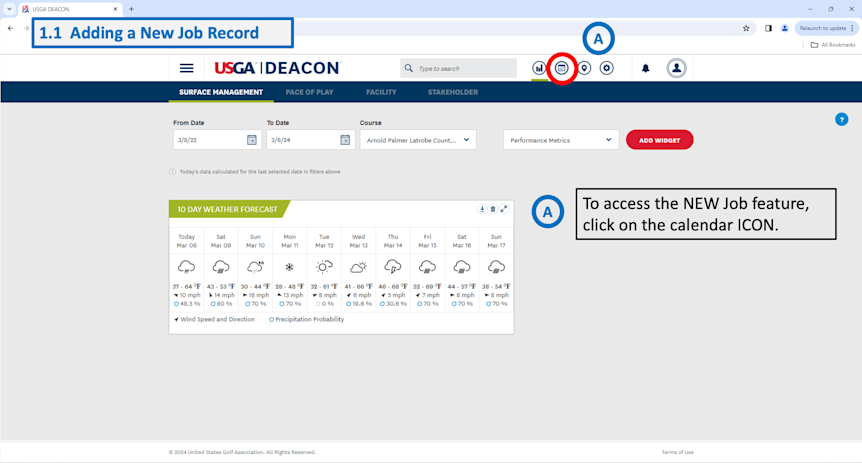Click the Sun Mar 17 column header
This screenshot has height=463, width=862.
click(x=496, y=241)
